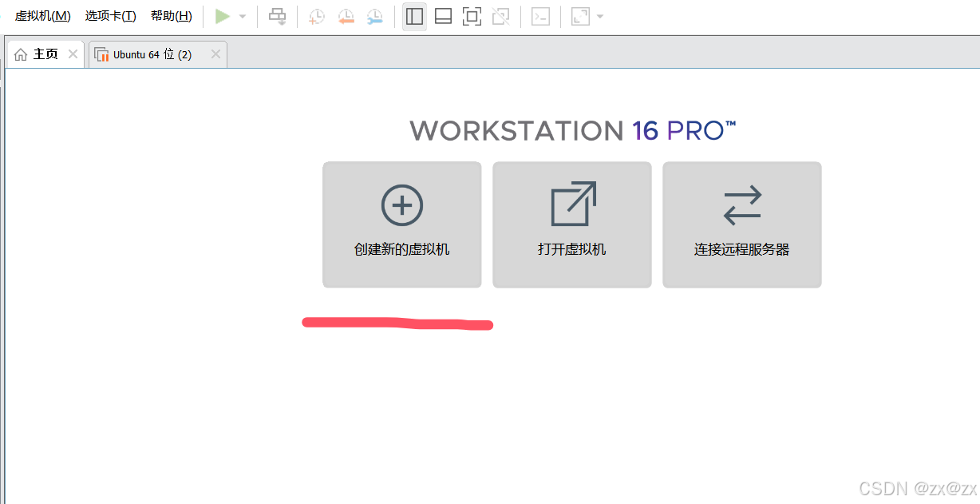
Task: Click the Unity mode icon
Action: 500,16
